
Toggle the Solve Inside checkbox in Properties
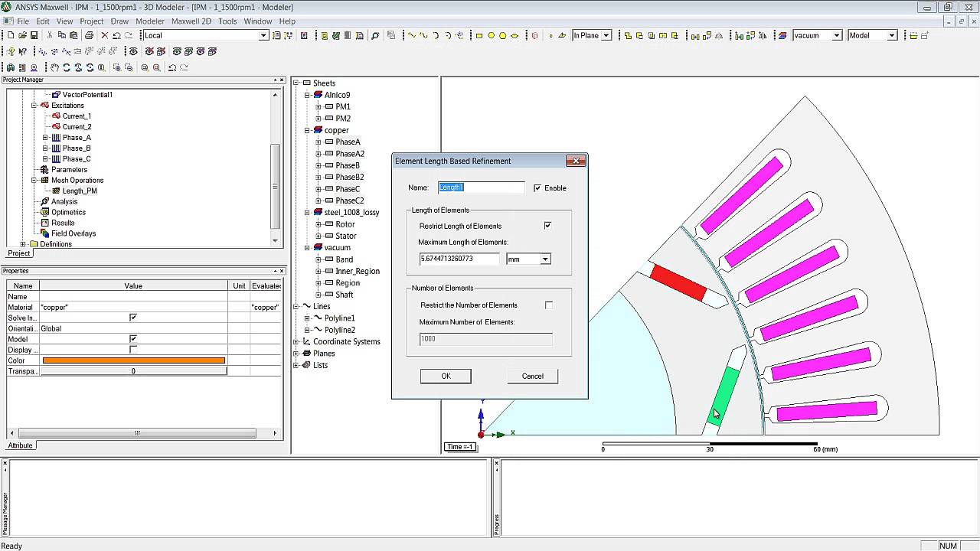133,318
